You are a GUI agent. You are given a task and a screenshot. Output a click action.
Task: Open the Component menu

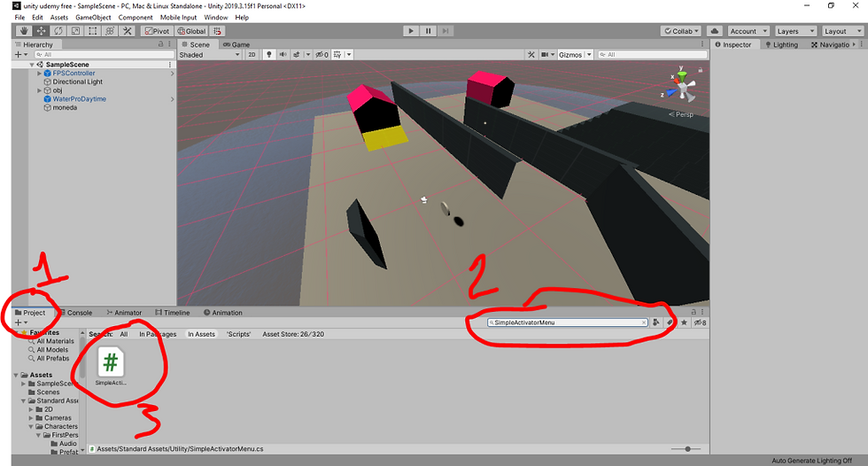(135, 17)
